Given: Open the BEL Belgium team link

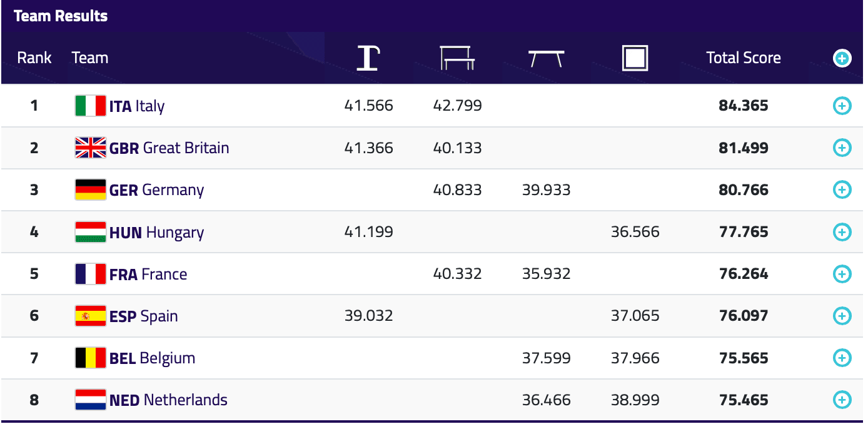Looking at the screenshot, I should 152,358.
